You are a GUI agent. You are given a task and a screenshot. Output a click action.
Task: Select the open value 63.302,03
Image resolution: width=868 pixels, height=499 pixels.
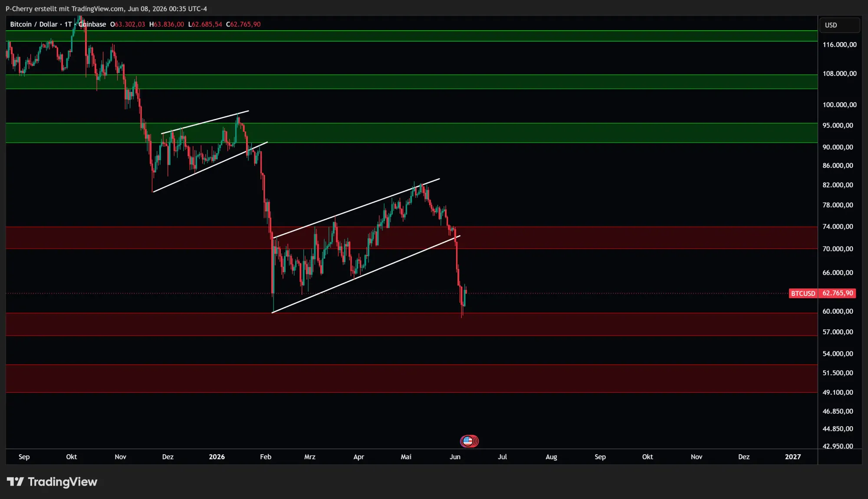click(130, 24)
